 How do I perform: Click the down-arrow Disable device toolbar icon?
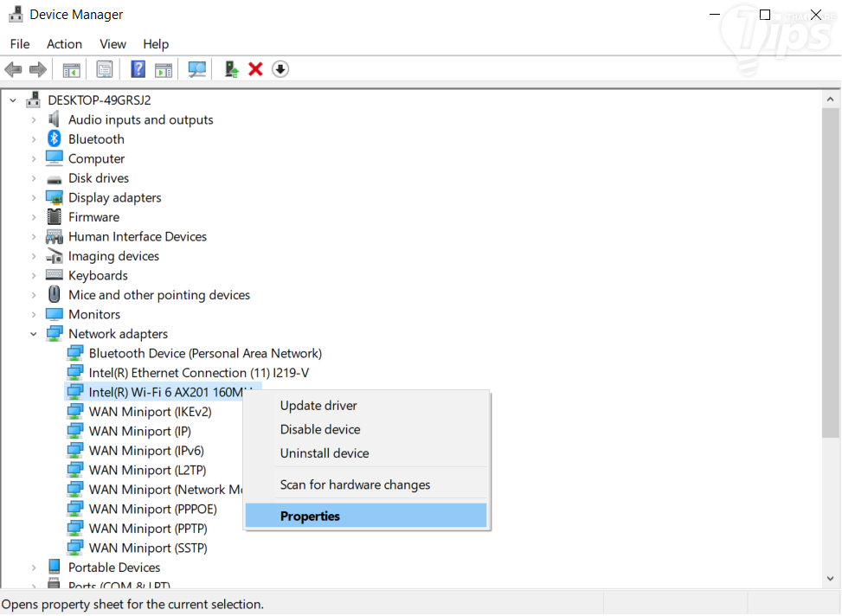point(280,69)
